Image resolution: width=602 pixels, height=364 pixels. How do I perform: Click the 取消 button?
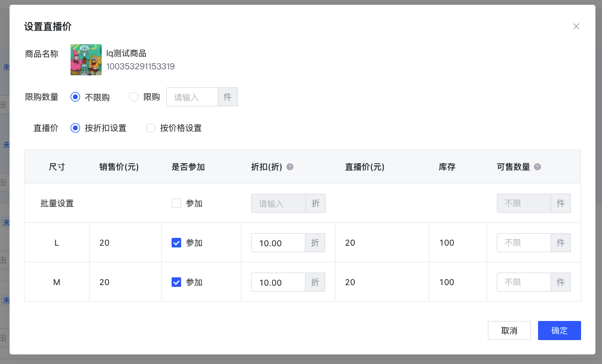[509, 331]
